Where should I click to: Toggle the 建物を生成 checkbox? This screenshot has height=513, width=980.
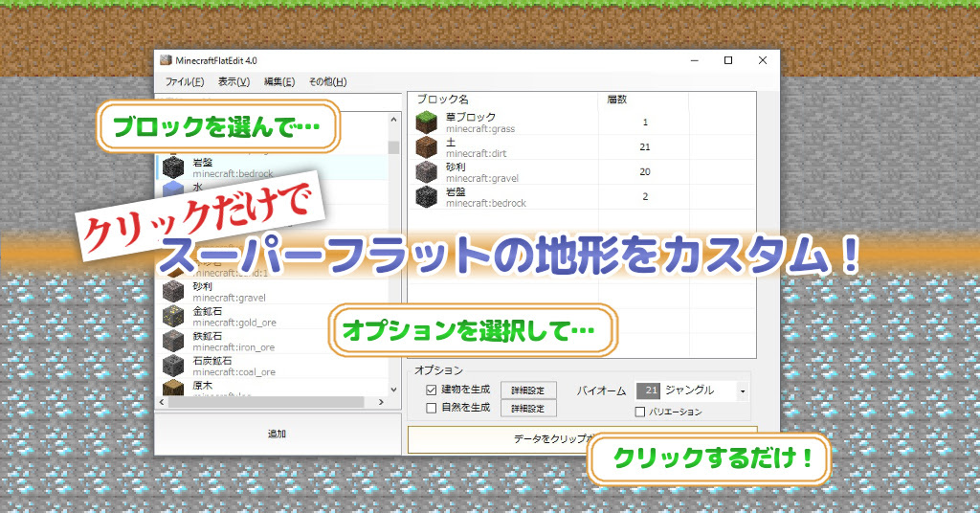coord(432,390)
